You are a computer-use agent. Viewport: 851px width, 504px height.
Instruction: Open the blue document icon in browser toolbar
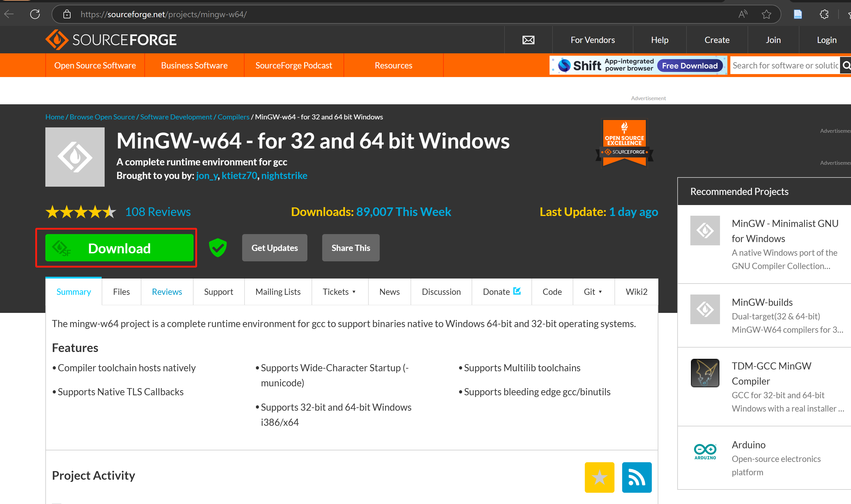798,14
